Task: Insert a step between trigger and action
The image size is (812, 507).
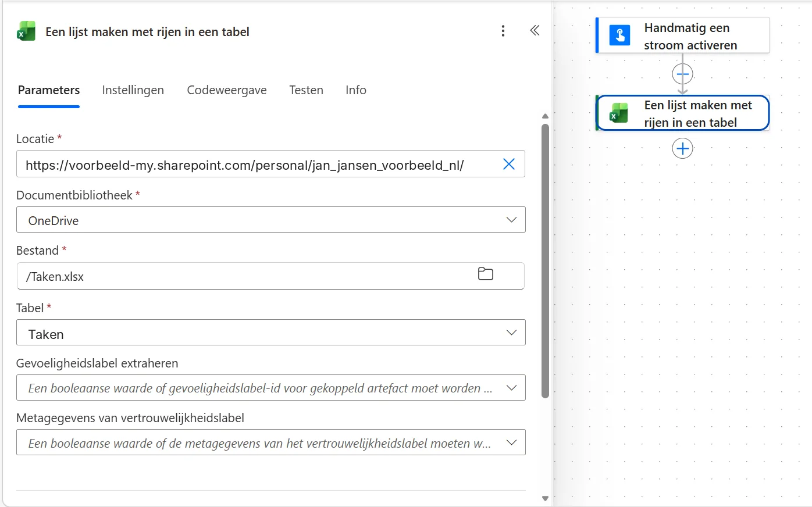Action: 683,74
